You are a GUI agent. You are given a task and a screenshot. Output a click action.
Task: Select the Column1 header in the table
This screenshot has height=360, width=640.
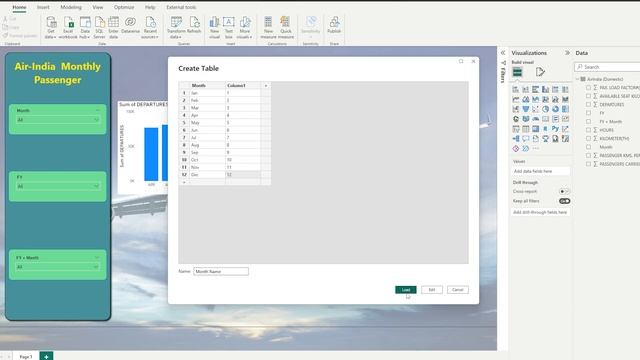click(x=243, y=86)
